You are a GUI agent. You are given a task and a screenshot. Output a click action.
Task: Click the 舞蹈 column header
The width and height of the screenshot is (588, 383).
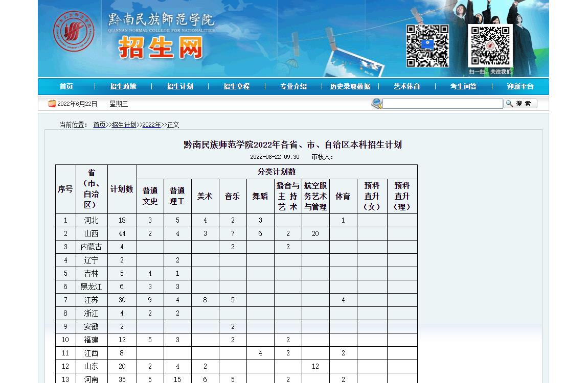coord(260,196)
